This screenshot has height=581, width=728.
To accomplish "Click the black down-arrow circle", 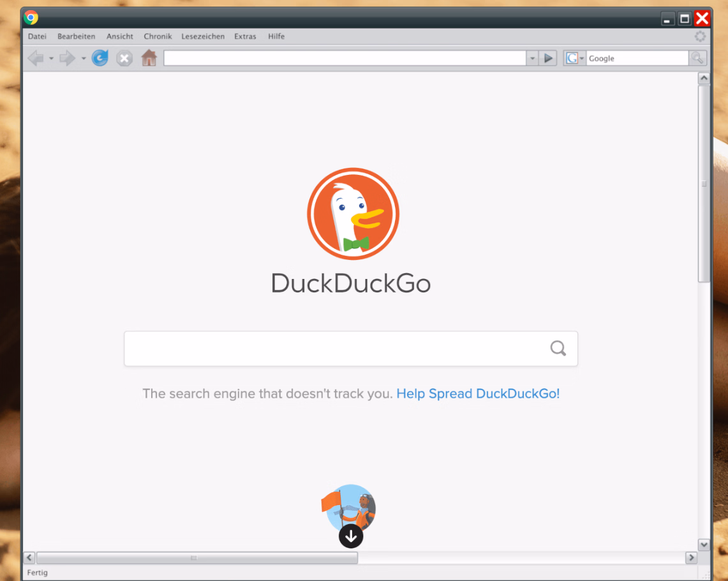I will [351, 536].
